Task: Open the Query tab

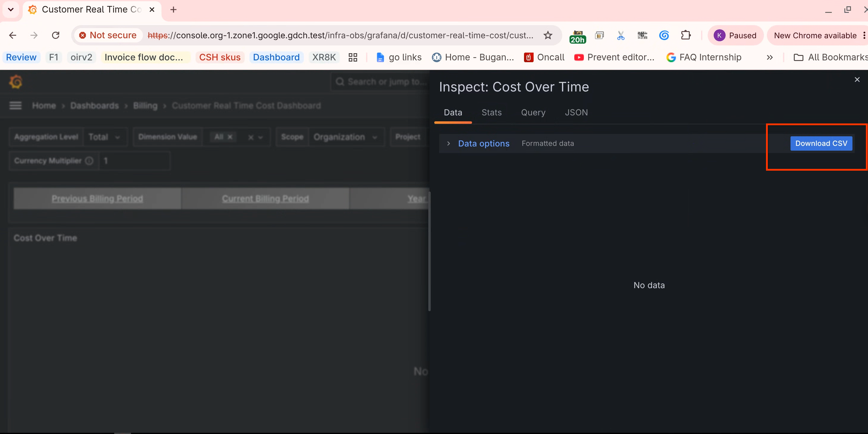Action: click(x=533, y=112)
